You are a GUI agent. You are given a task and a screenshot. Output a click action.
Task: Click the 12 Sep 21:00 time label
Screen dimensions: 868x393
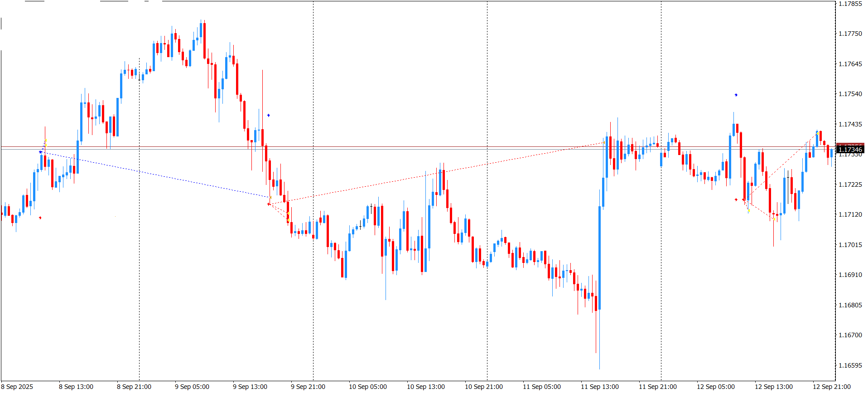click(832, 387)
